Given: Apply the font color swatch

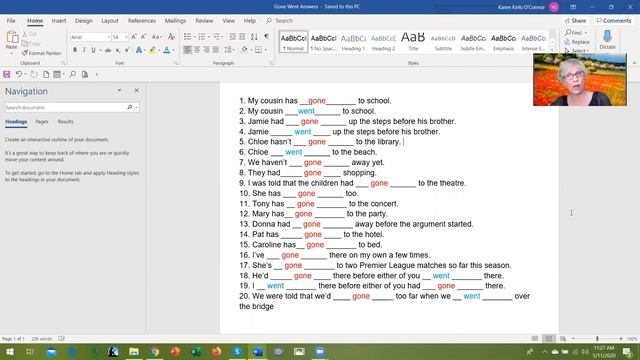Looking at the screenshot, I should (167, 50).
